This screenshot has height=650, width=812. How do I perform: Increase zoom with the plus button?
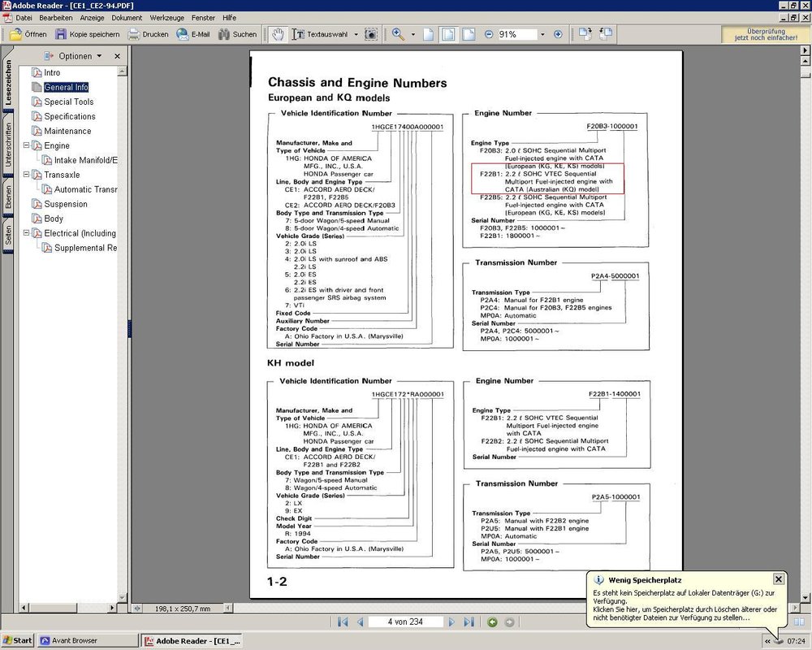pyautogui.click(x=558, y=34)
